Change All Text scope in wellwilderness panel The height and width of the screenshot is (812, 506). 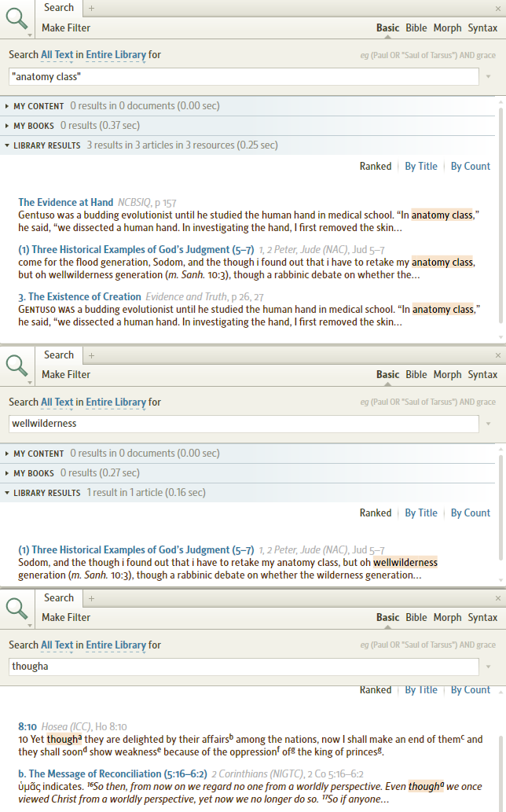(x=57, y=402)
